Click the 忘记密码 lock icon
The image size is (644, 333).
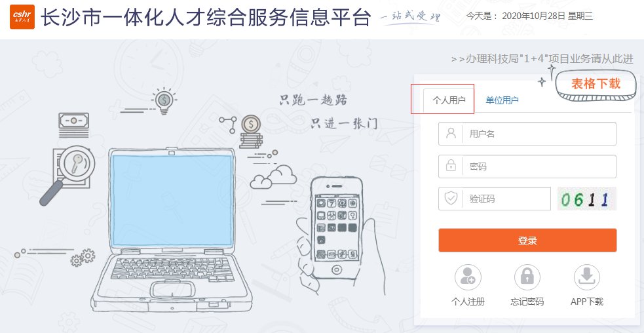click(x=527, y=277)
